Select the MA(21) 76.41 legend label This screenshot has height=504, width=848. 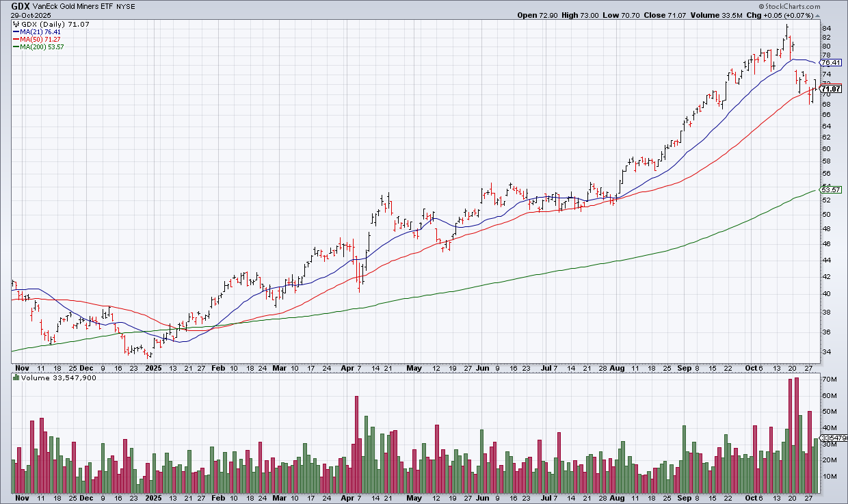41,31
